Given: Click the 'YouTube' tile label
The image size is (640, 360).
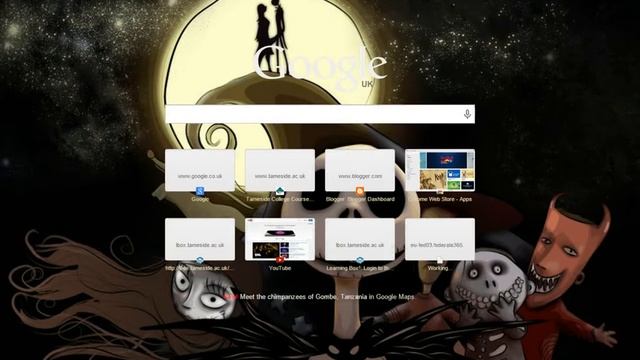Looking at the screenshot, I should coord(280,268).
